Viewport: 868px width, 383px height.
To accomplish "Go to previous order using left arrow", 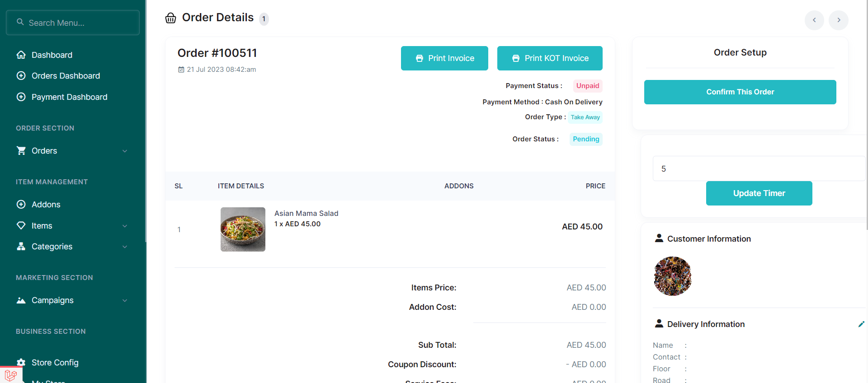I will coord(814,20).
